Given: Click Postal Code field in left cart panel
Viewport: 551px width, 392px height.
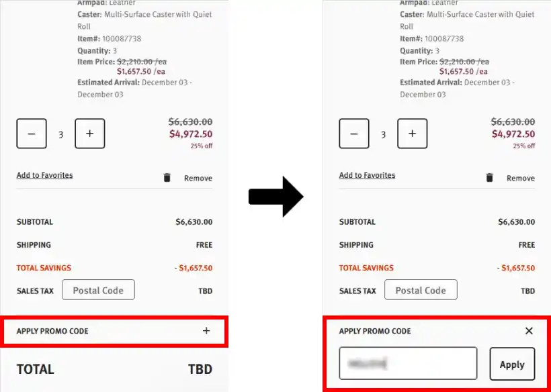Looking at the screenshot, I should click(98, 290).
